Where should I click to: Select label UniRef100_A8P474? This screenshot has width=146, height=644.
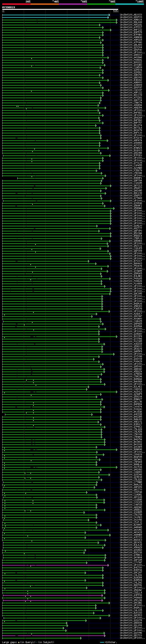tap(131, 140)
